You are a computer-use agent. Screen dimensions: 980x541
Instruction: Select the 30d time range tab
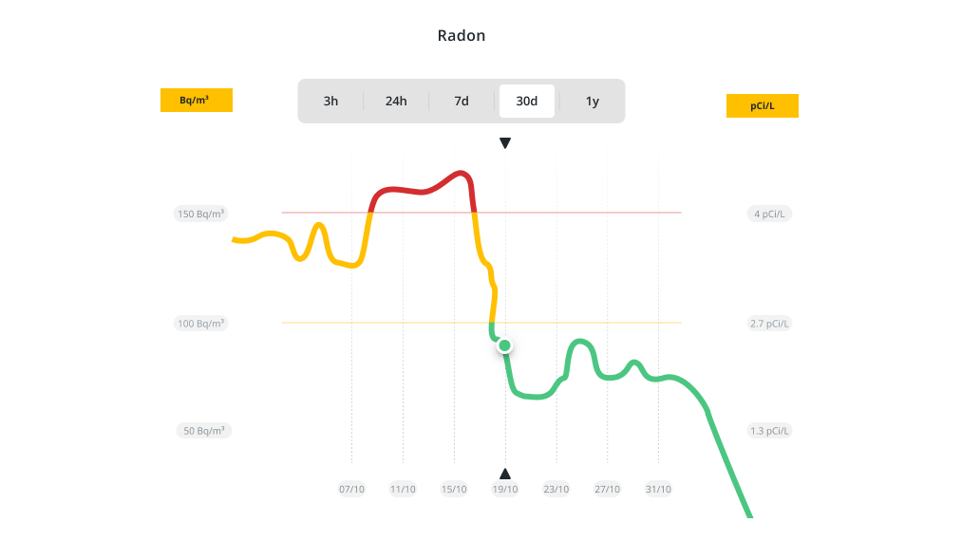pos(527,101)
